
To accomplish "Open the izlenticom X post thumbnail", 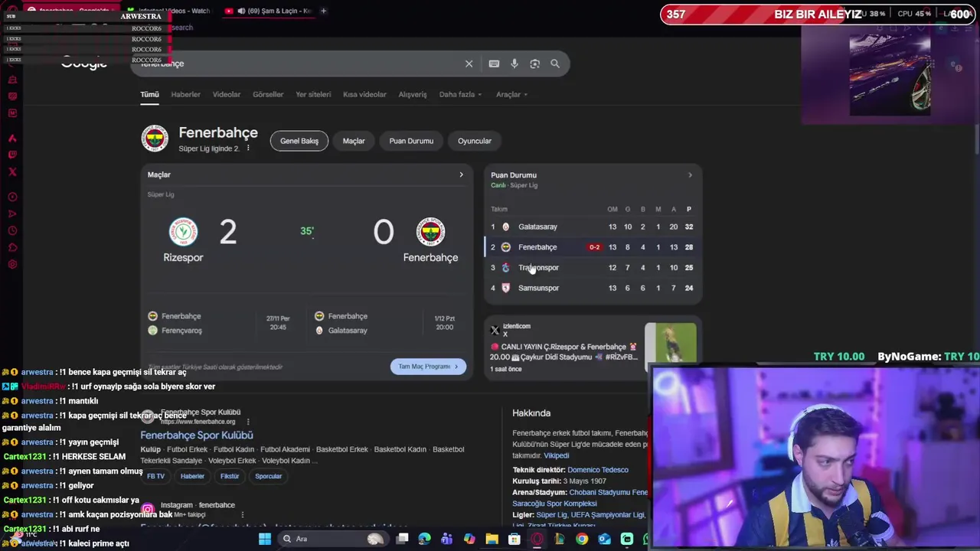I will click(x=671, y=343).
